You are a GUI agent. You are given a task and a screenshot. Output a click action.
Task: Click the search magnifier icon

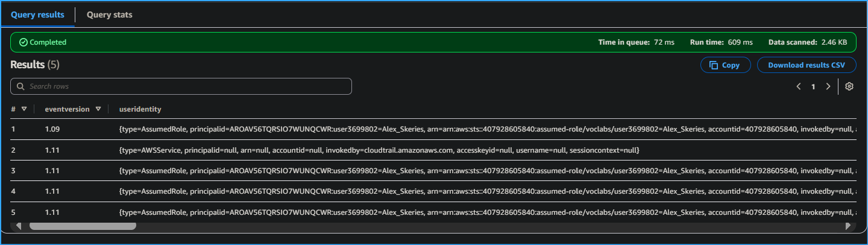(x=20, y=86)
